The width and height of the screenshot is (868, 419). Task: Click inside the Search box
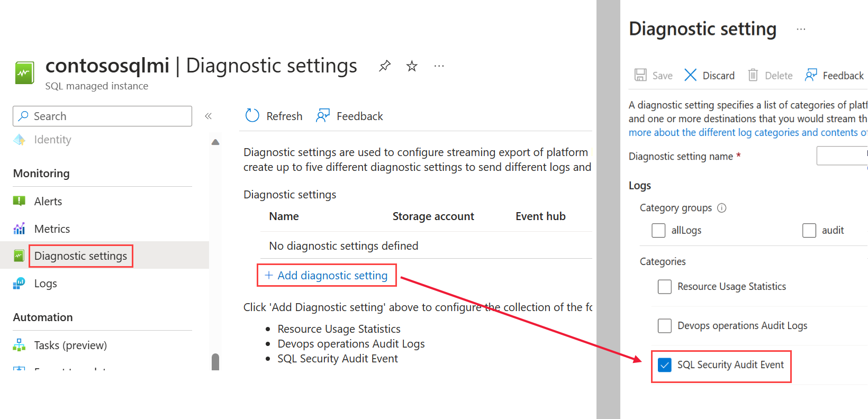point(102,116)
